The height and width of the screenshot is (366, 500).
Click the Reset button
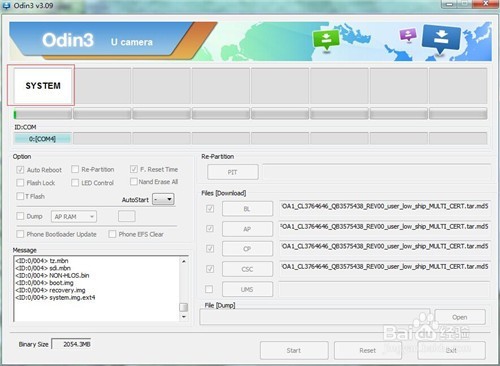368,350
